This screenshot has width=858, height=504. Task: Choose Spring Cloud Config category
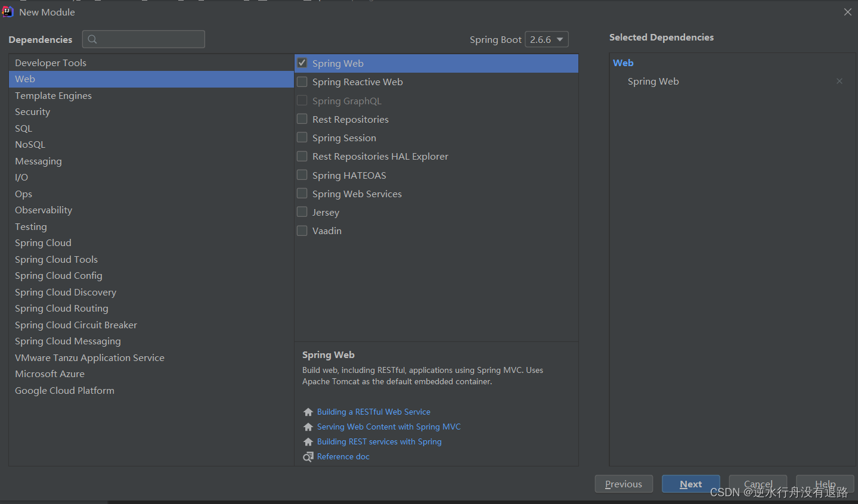151,276
